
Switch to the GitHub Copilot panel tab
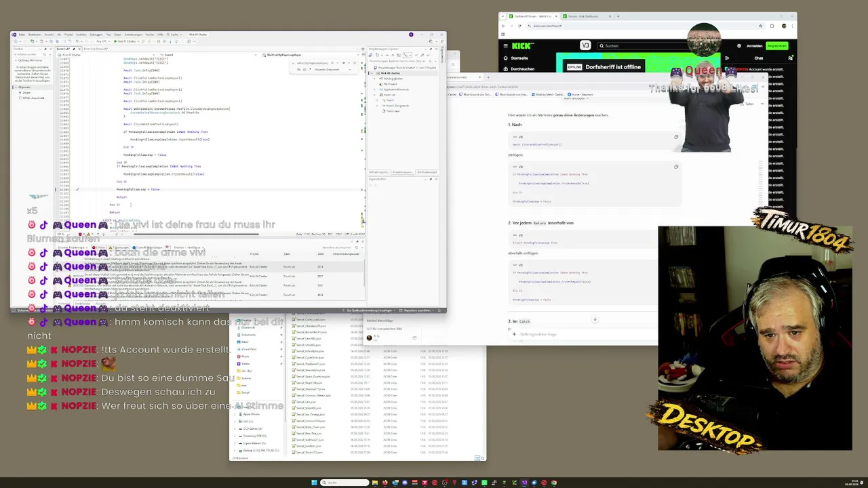[378, 172]
